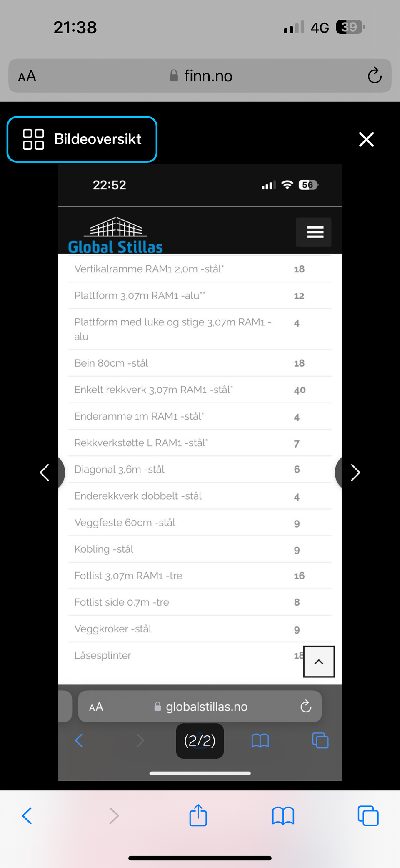Close the image gallery viewer
The height and width of the screenshot is (868, 400).
pyautogui.click(x=366, y=139)
